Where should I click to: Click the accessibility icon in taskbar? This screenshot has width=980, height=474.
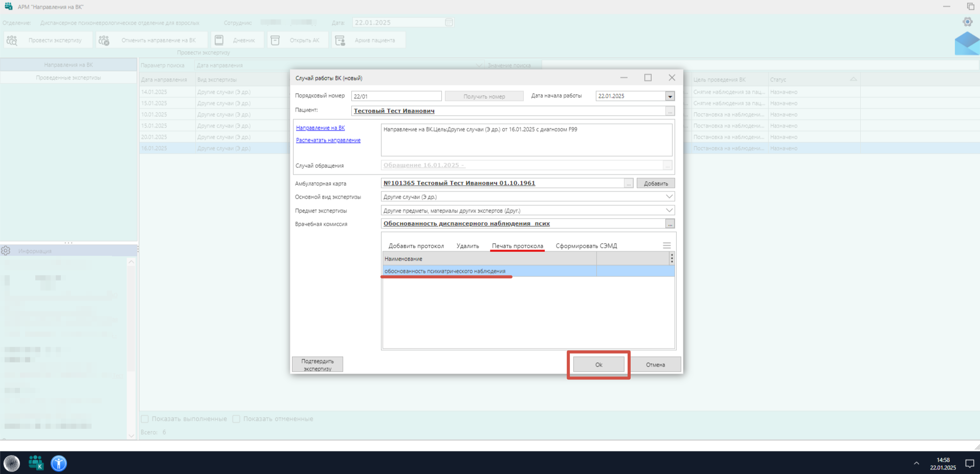tap(59, 463)
